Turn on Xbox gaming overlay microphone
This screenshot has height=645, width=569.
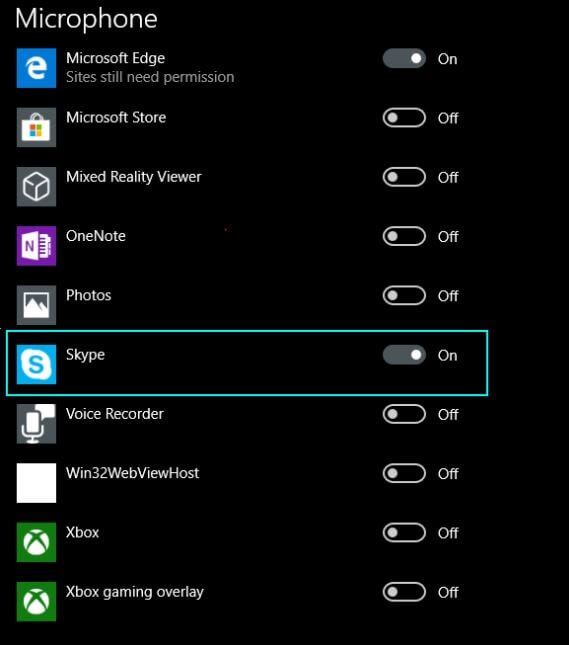(x=404, y=592)
